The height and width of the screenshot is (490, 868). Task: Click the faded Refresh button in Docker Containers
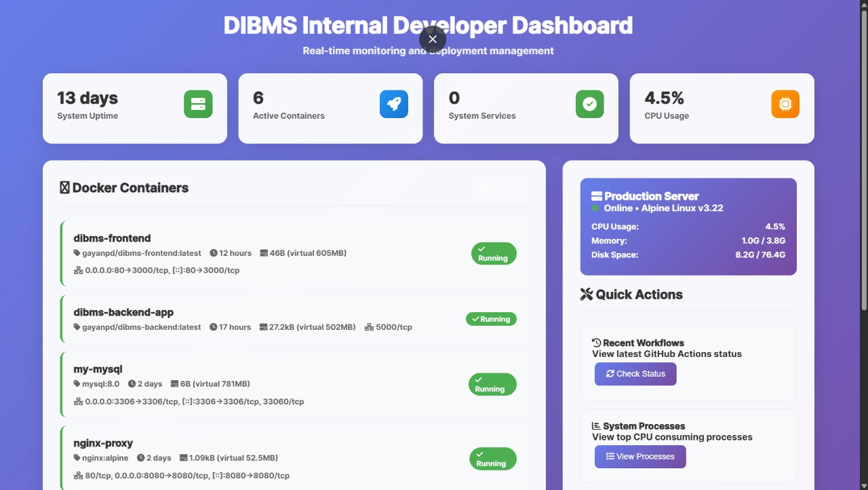(x=500, y=188)
